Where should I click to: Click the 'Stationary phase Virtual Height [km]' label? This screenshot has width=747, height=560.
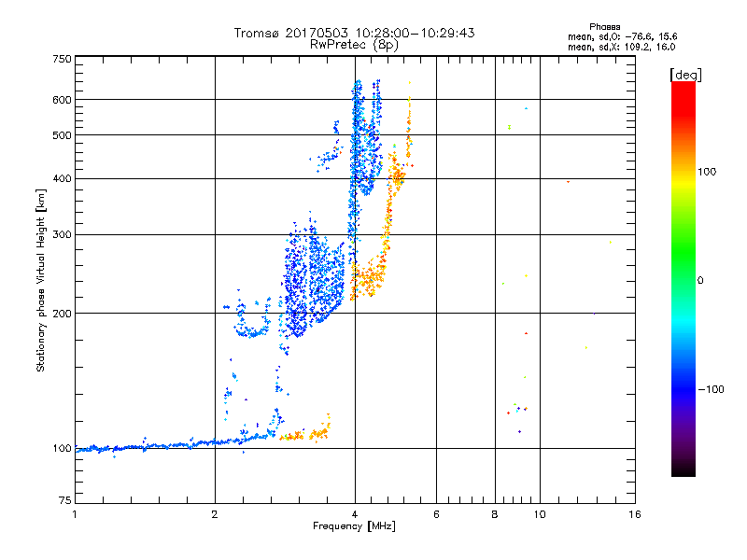point(40,280)
